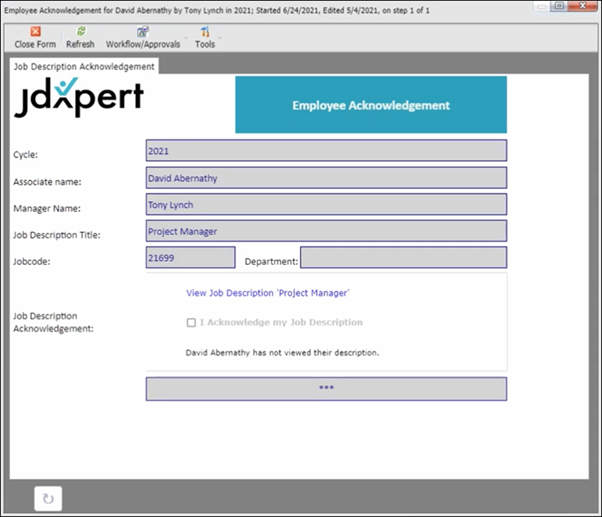Click the Manager Name field Tony Lynch
The image size is (602, 517).
click(326, 204)
